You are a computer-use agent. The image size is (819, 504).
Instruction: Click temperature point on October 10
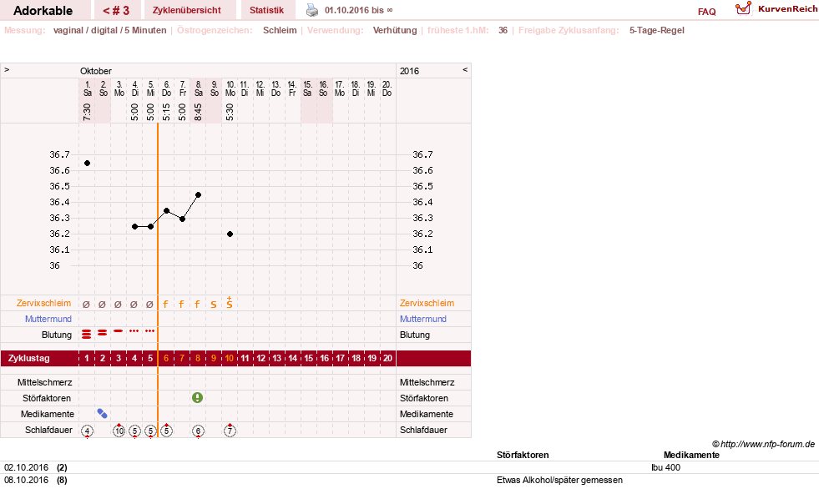coord(230,234)
